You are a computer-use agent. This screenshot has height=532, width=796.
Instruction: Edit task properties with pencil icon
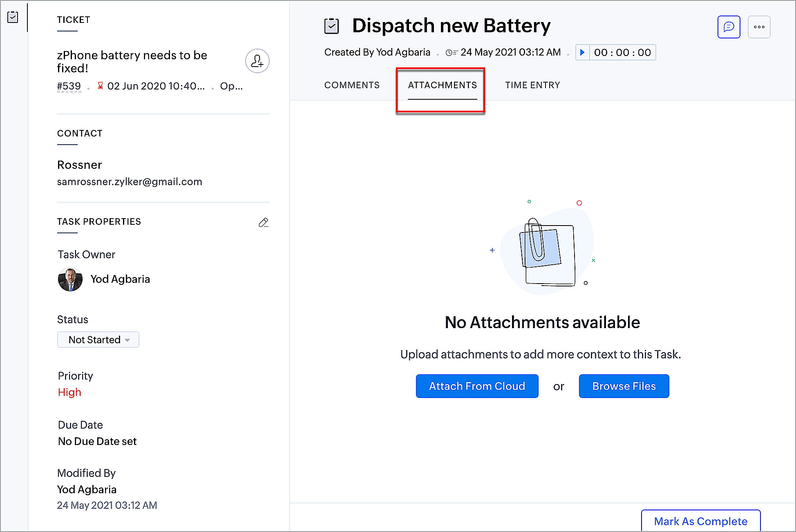tap(264, 222)
